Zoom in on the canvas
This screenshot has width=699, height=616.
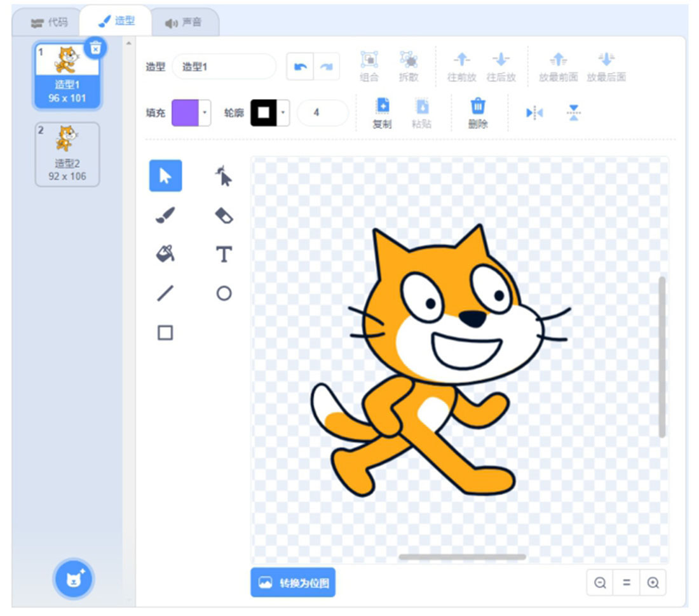(653, 582)
